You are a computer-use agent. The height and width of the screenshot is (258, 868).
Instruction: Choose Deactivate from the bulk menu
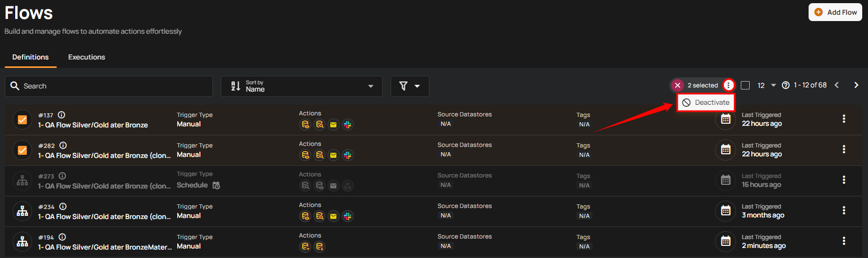tap(706, 103)
